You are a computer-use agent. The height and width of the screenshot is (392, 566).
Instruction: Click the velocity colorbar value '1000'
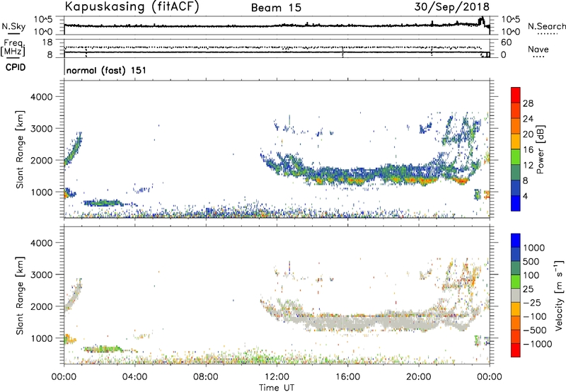[x=534, y=248]
